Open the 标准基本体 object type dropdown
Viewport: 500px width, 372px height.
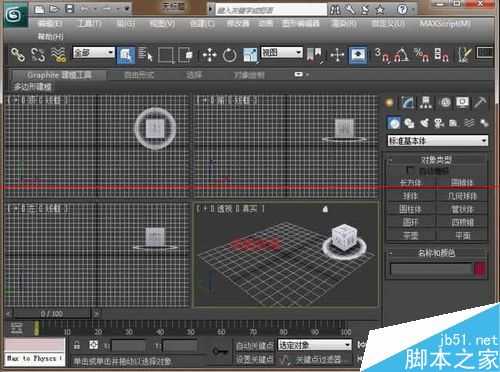point(437,141)
